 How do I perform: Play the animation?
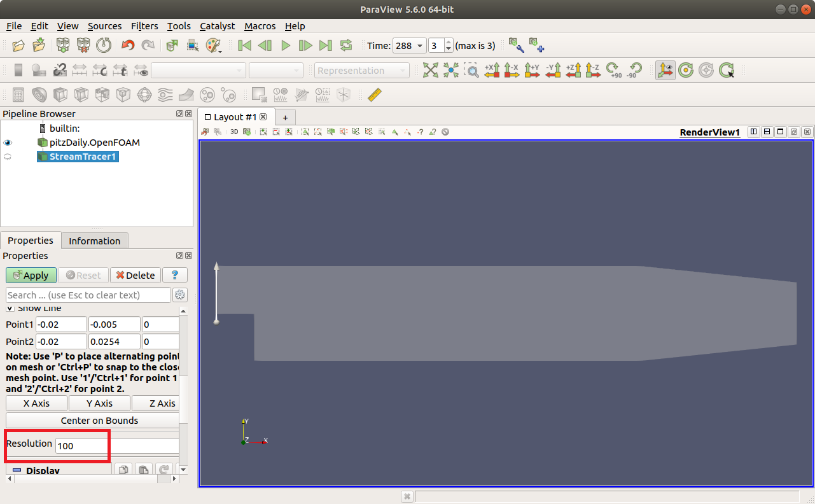point(285,46)
